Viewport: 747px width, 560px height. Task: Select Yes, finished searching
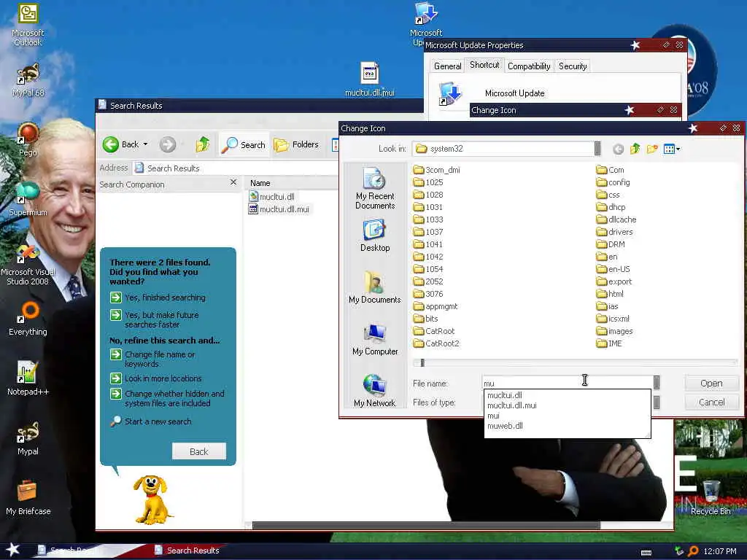pos(158,297)
